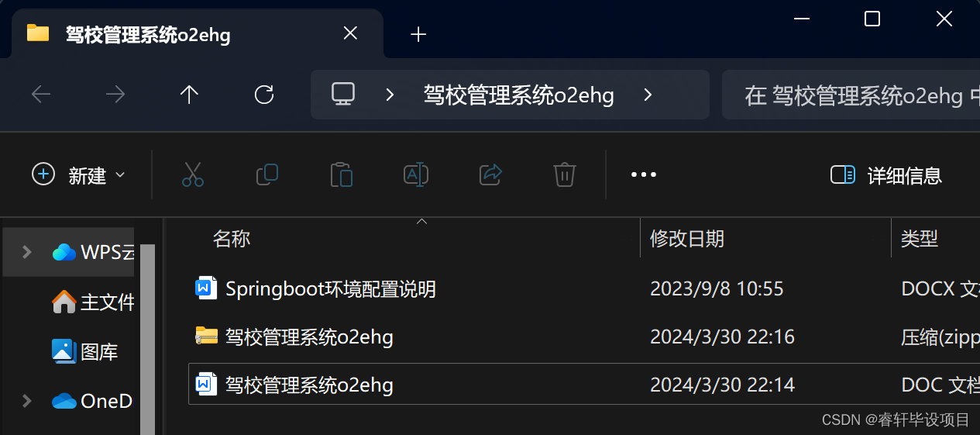
Task: Click the Copy icon in toolbar
Action: point(267,174)
